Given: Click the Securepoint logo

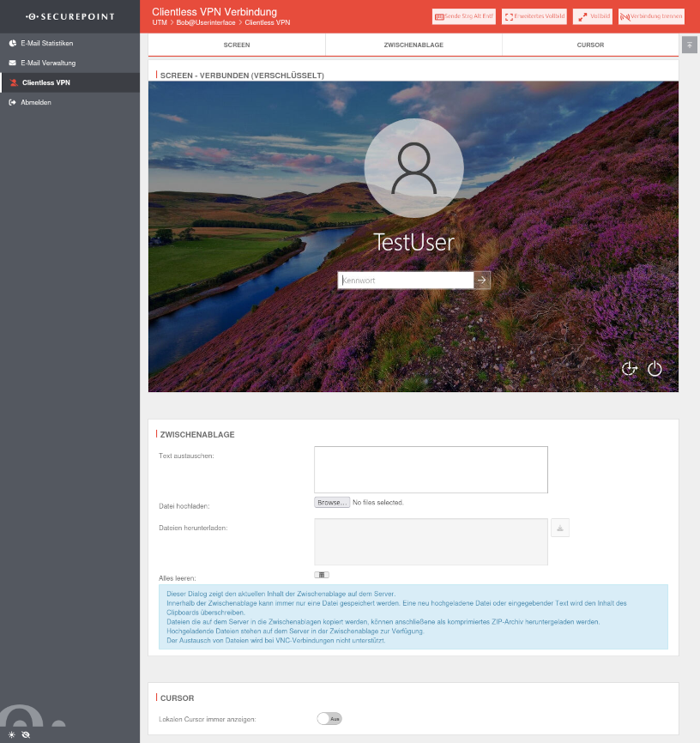Looking at the screenshot, I should point(69,16).
